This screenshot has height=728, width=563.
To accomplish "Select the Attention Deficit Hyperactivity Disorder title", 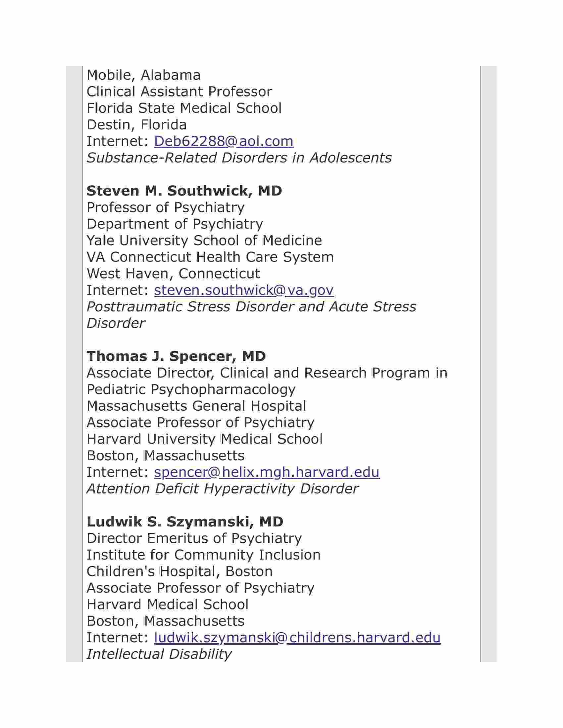I will (x=223, y=489).
